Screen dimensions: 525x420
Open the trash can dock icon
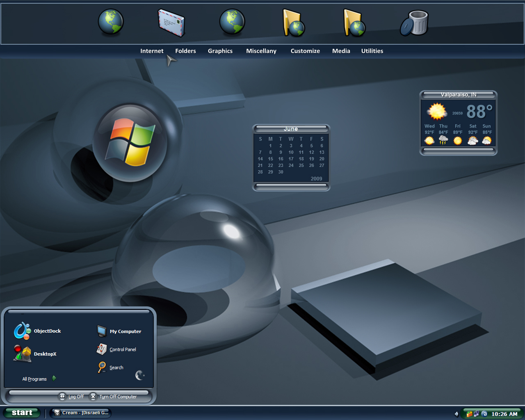click(415, 23)
